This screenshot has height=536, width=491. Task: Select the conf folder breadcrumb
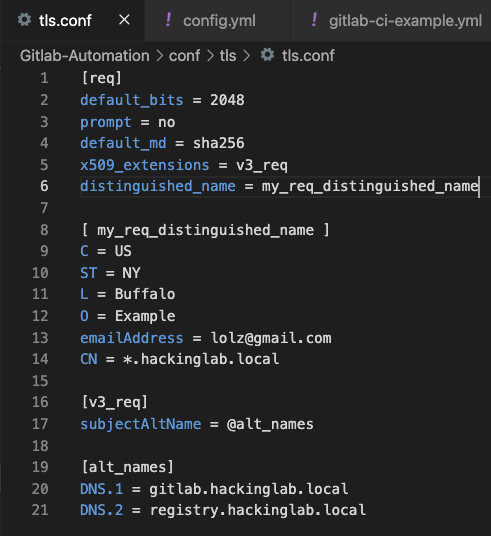click(x=184, y=56)
